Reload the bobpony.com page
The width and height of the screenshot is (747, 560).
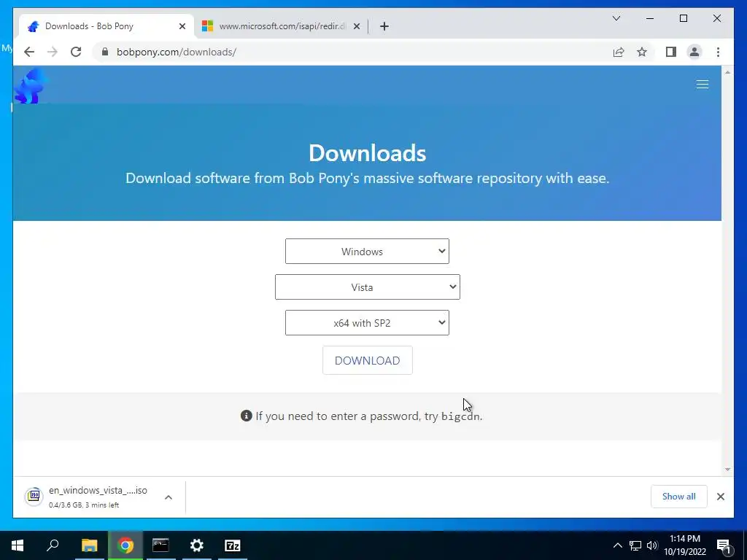pos(76,52)
